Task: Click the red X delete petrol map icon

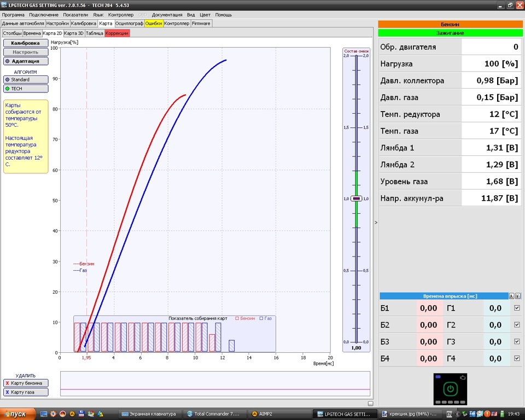Action: [7, 383]
